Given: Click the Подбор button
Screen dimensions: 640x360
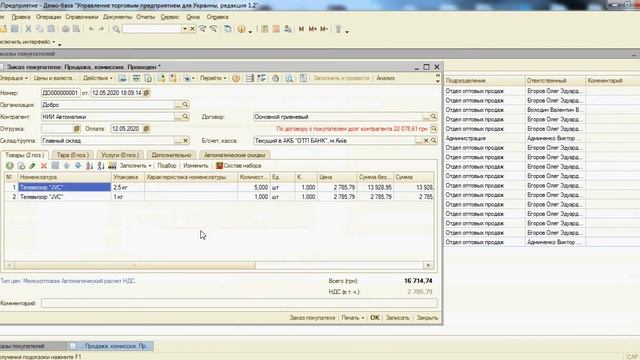Looking at the screenshot, I should (x=167, y=166).
